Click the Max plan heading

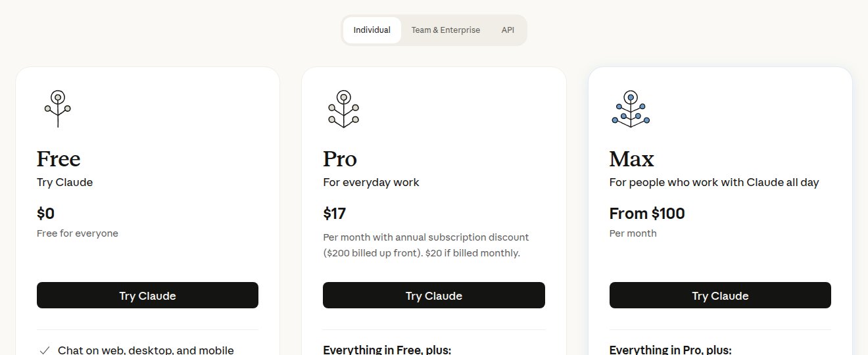pos(632,159)
